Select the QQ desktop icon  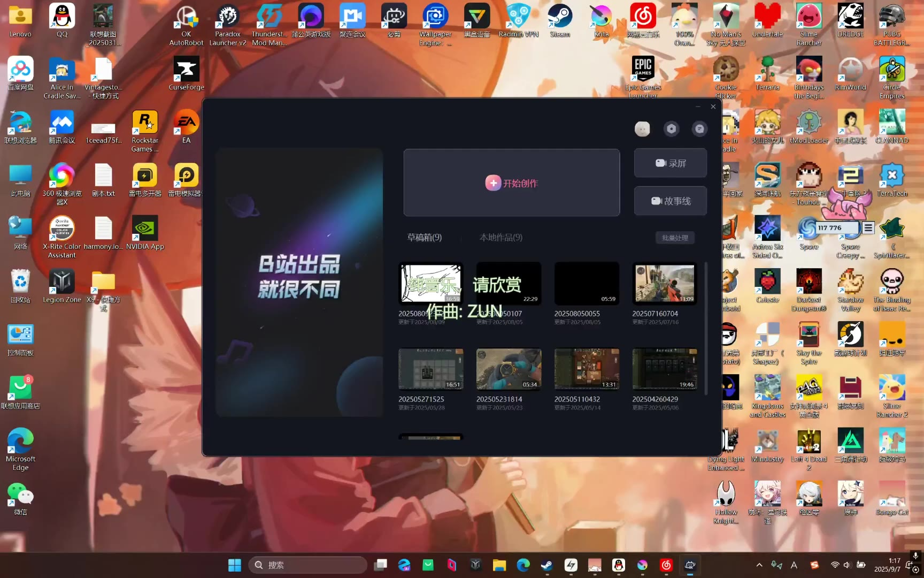[62, 21]
